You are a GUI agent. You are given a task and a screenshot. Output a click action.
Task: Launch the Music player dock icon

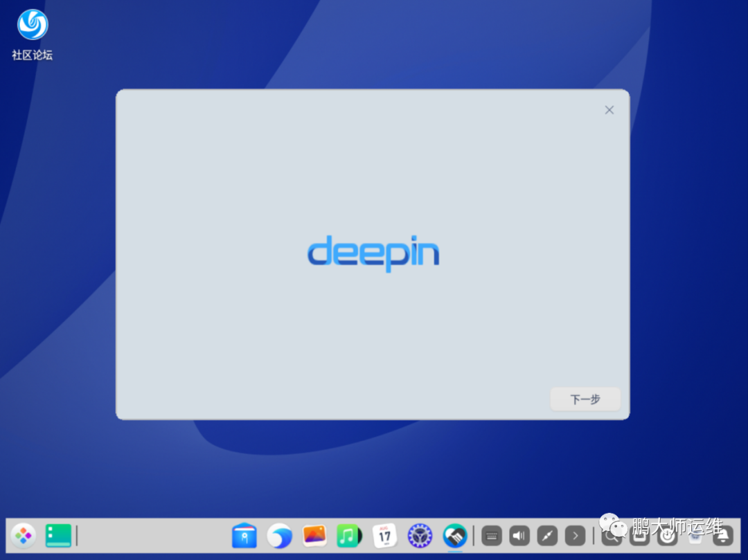tap(349, 536)
